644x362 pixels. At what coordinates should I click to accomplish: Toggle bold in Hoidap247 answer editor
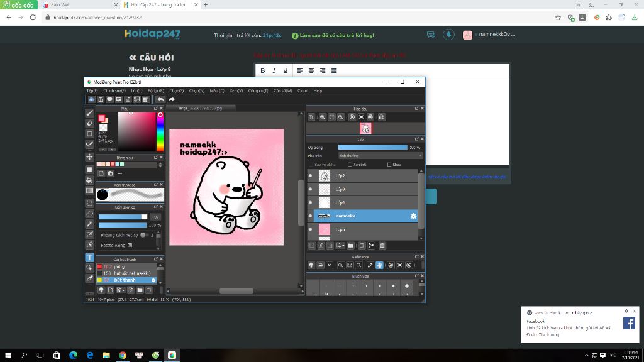262,70
